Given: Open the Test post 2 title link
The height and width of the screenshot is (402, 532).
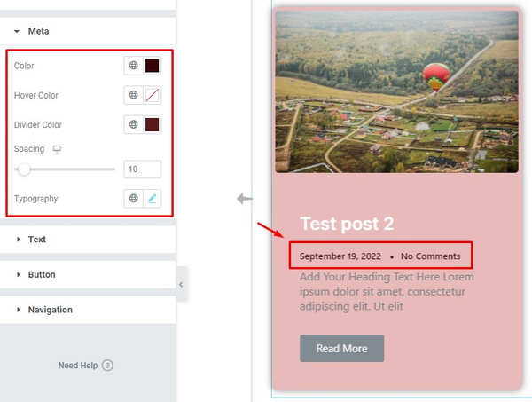Looking at the screenshot, I should (347, 224).
